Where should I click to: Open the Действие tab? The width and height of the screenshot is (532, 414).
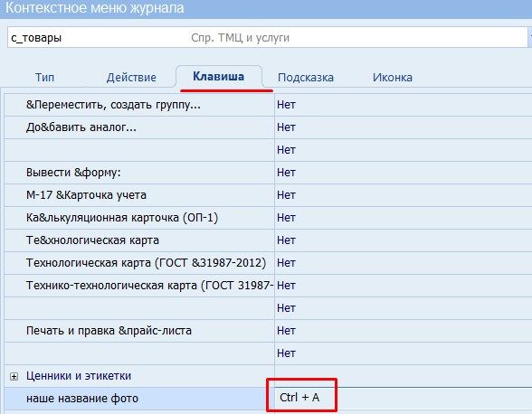131,78
